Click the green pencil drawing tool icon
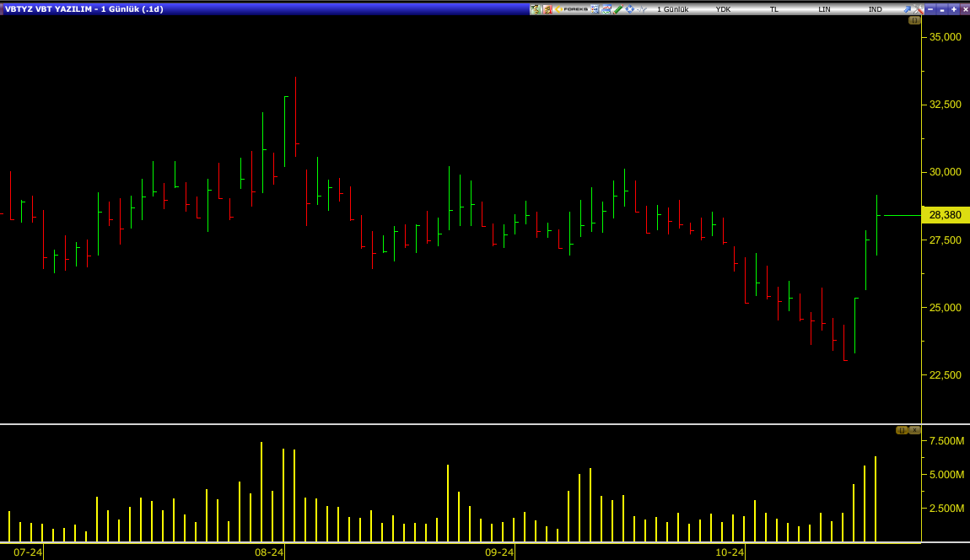 coord(618,9)
